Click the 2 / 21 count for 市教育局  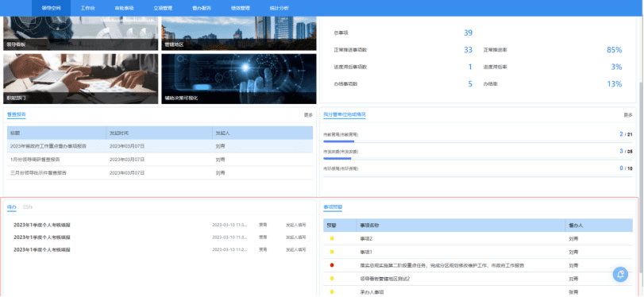(626, 134)
